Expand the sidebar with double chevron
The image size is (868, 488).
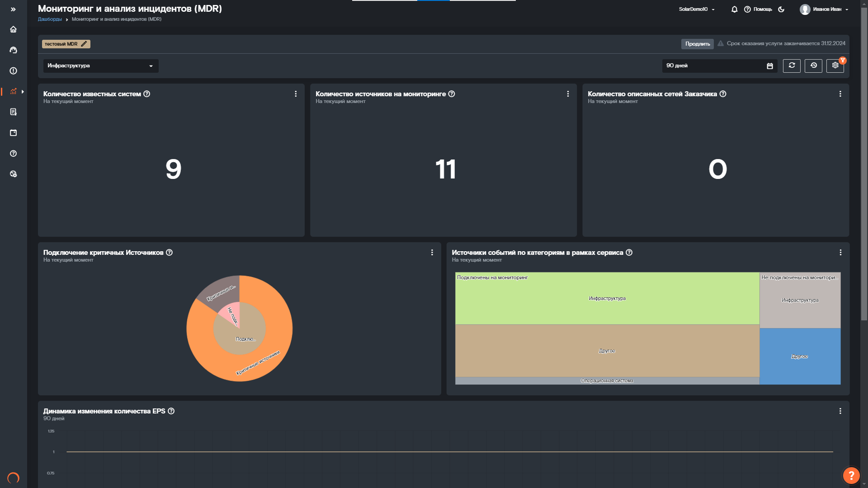(x=13, y=9)
